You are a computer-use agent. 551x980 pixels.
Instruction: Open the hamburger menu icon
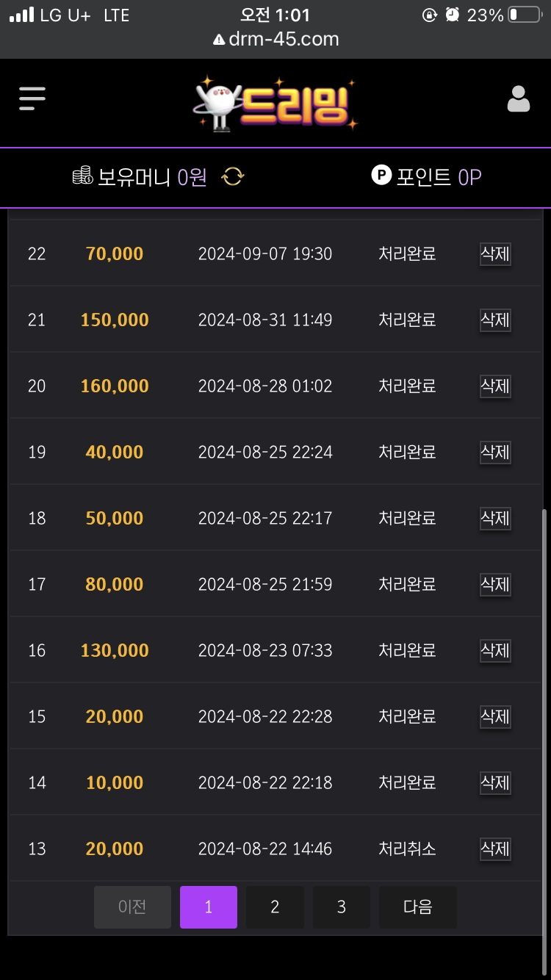32,98
